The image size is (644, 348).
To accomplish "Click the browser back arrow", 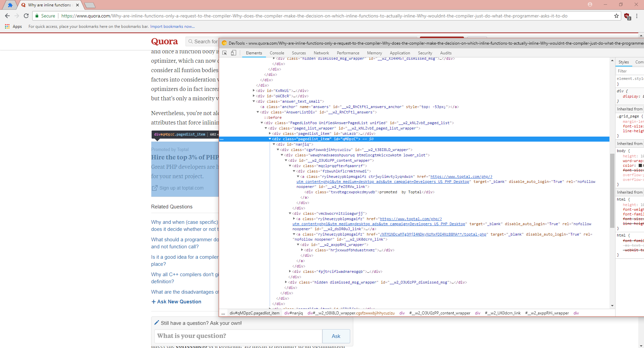I will (x=7, y=16).
